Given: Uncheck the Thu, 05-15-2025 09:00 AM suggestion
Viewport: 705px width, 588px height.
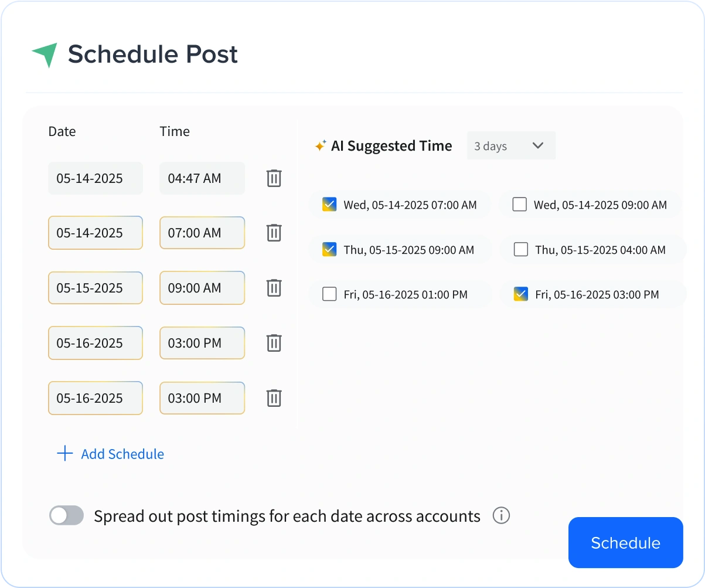Looking at the screenshot, I should 329,250.
